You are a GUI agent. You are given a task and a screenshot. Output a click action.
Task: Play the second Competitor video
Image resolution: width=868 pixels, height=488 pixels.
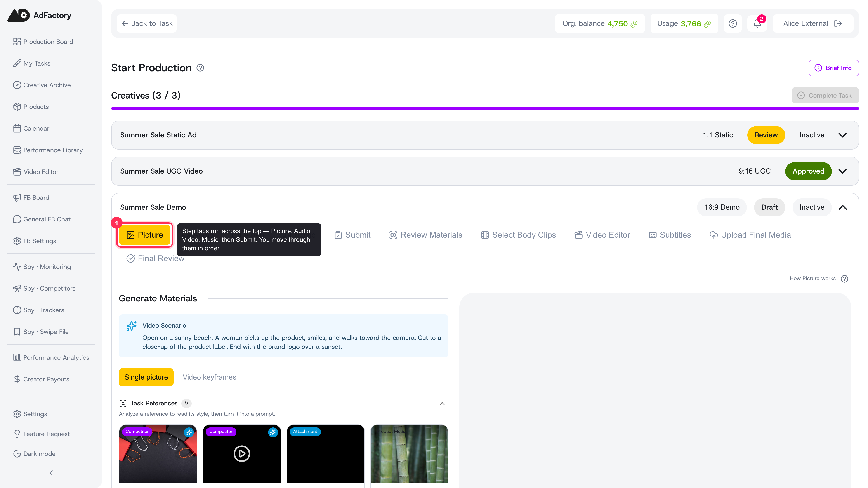click(x=242, y=454)
